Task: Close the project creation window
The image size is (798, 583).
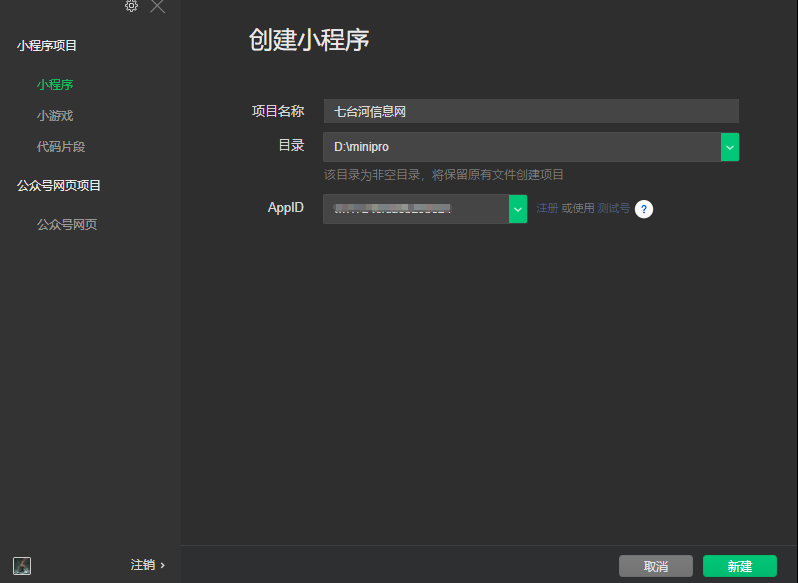Action: [x=157, y=6]
